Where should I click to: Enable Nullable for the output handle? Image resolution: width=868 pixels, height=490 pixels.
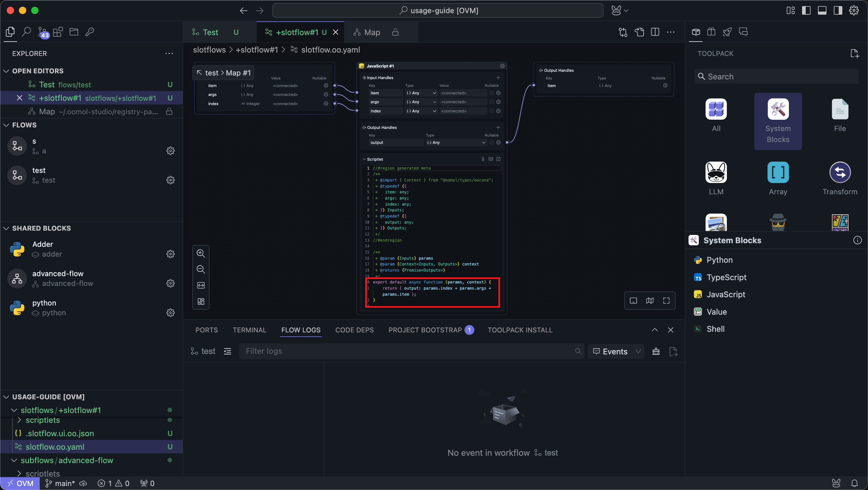(x=491, y=143)
